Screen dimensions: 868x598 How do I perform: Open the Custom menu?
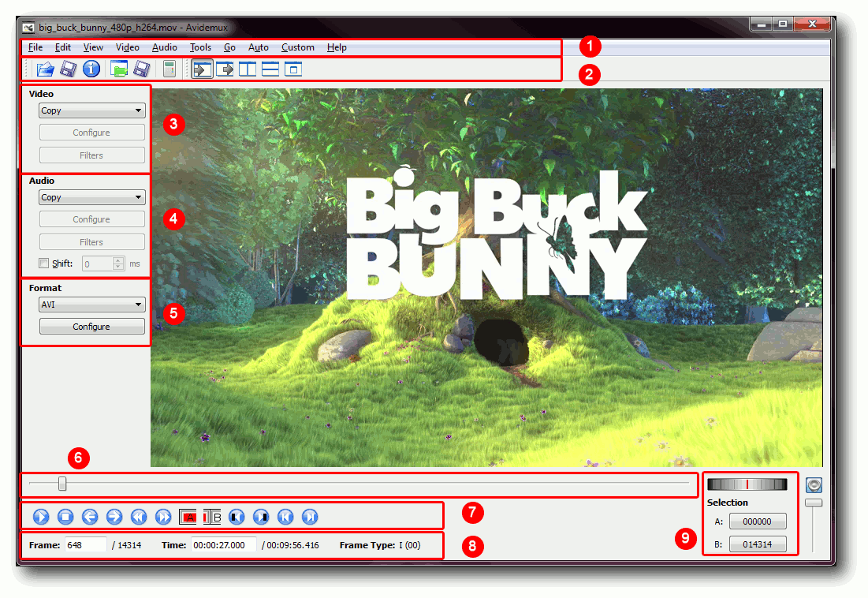tap(297, 47)
